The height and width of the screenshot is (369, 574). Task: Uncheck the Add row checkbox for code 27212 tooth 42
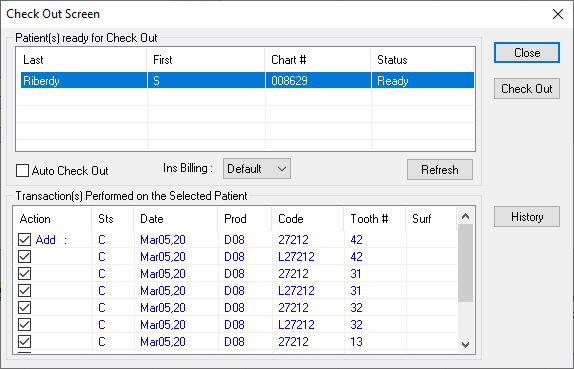[25, 240]
